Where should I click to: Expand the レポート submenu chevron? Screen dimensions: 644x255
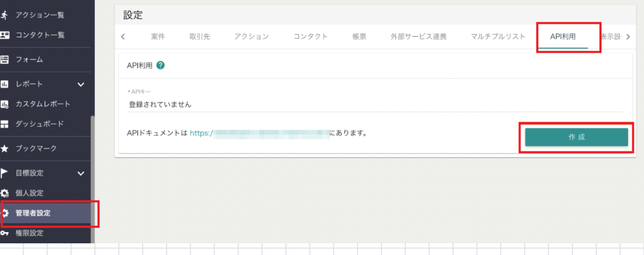point(81,84)
